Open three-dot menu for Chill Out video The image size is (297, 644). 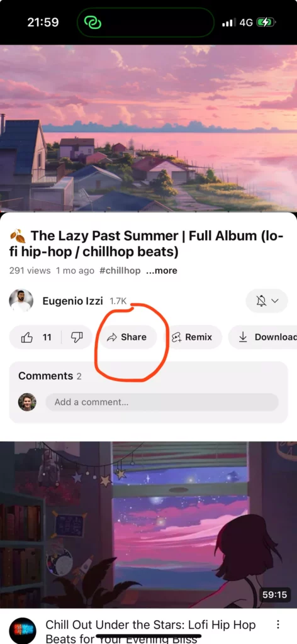[278, 625]
